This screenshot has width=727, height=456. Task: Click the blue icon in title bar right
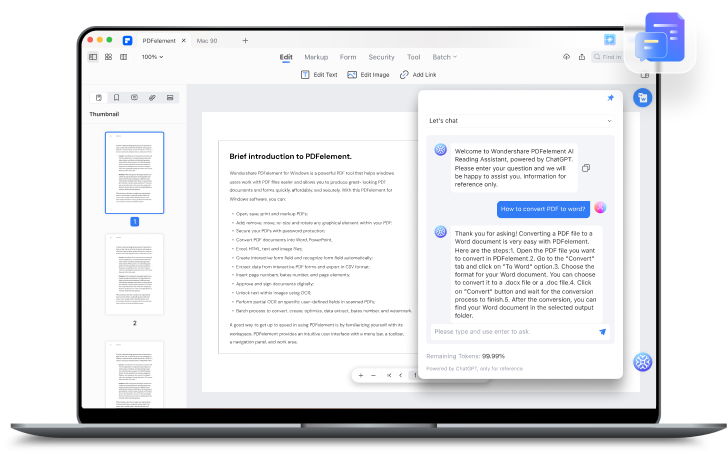point(610,40)
